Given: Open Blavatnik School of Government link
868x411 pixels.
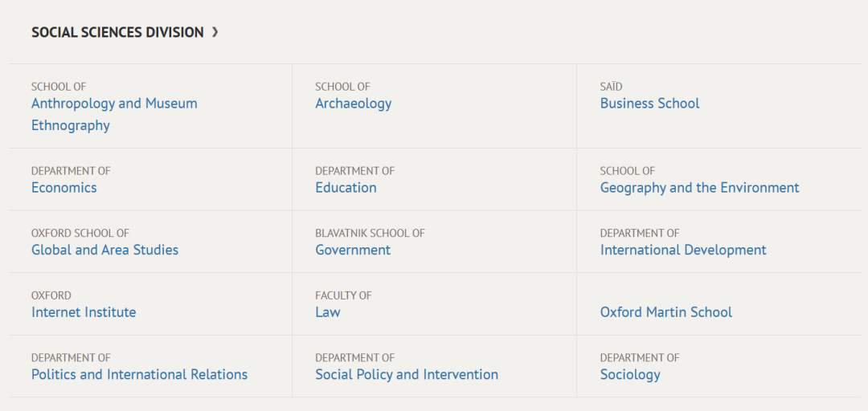Looking at the screenshot, I should [353, 250].
